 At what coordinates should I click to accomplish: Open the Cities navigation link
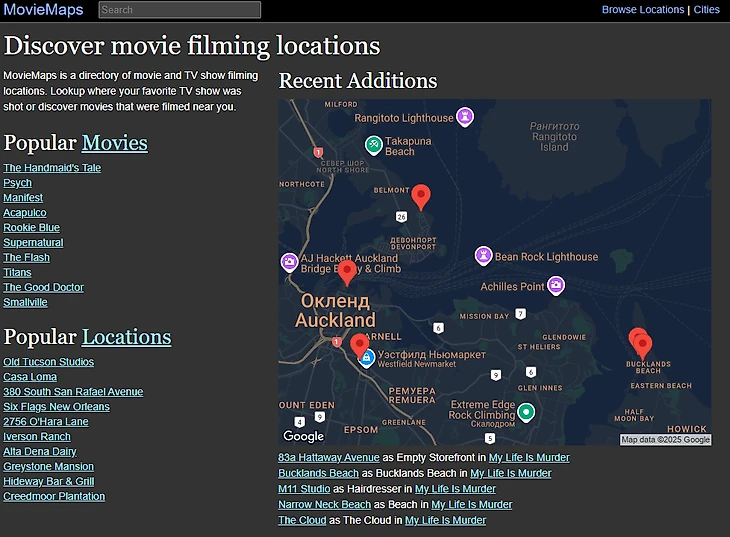(706, 9)
